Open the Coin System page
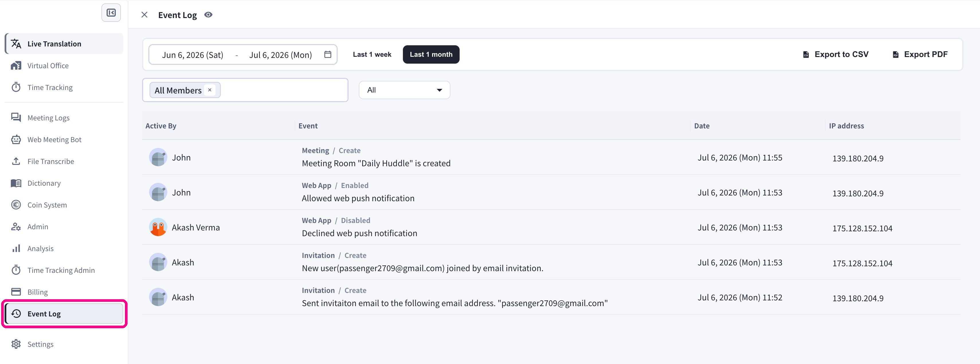980x364 pixels. click(64, 205)
